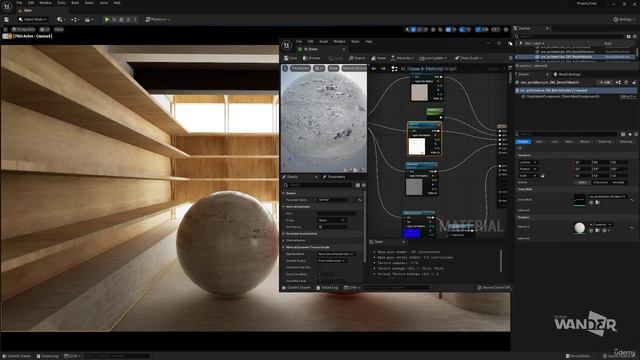Open main level viewport options hamburger menu

tap(5, 29)
